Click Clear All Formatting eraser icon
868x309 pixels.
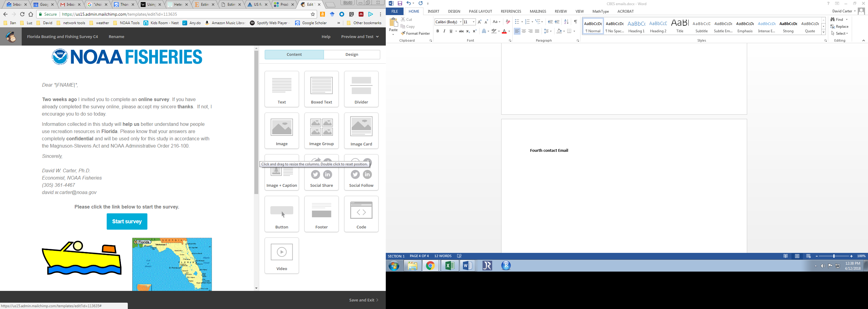pos(508,22)
